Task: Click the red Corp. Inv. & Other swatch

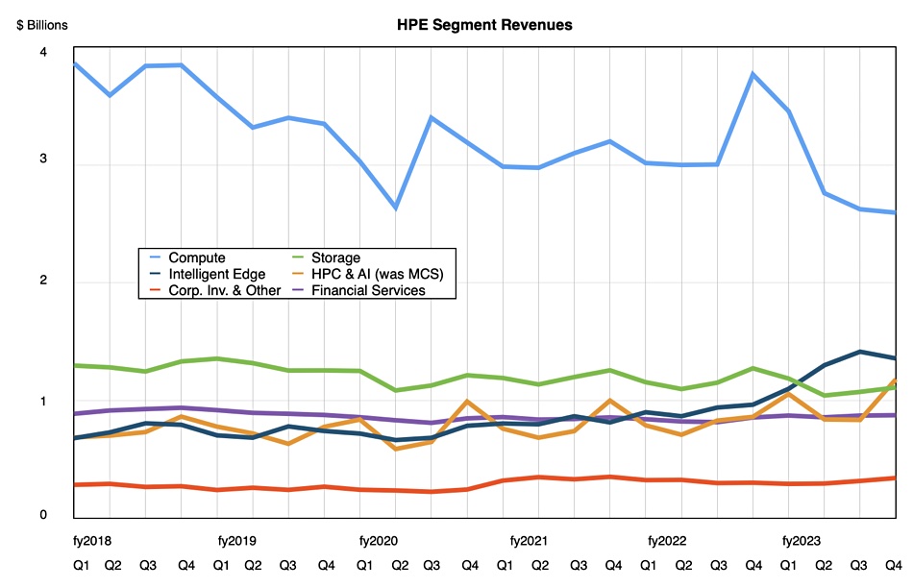Action: [155, 290]
